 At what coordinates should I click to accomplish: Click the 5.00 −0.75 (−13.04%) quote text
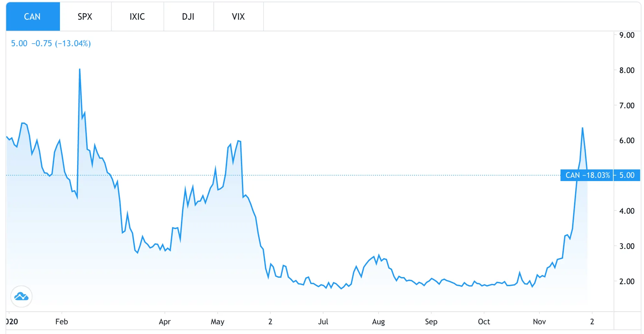[51, 43]
